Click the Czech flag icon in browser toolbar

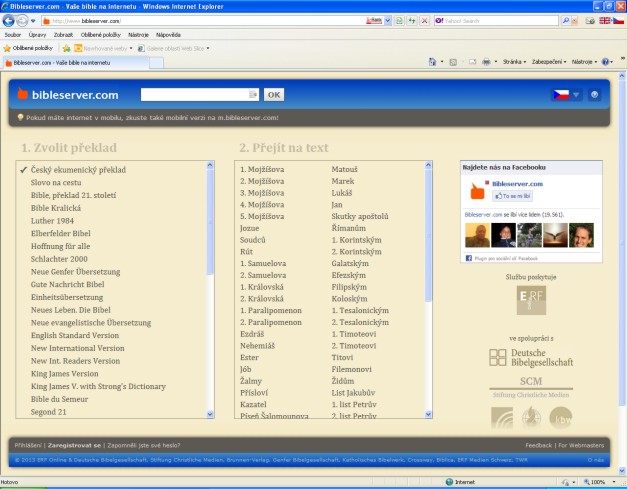(618, 21)
